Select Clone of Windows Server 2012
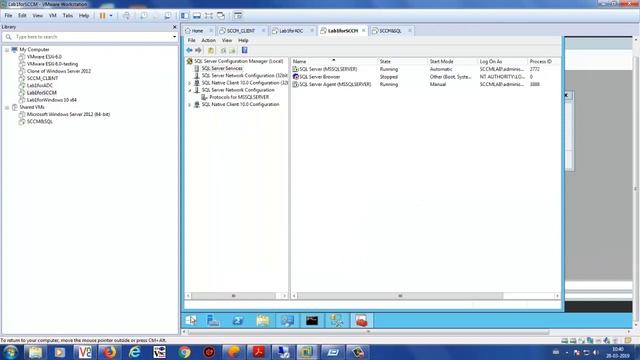This screenshot has height=360, width=640. point(59,71)
